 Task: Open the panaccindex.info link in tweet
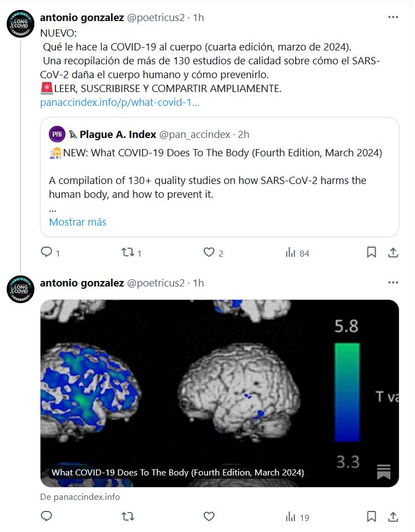tap(120, 103)
